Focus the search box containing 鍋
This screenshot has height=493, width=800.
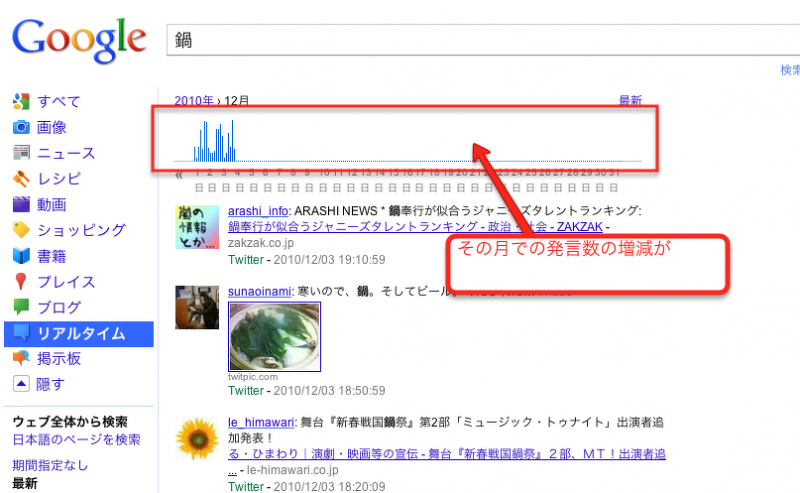coord(483,40)
